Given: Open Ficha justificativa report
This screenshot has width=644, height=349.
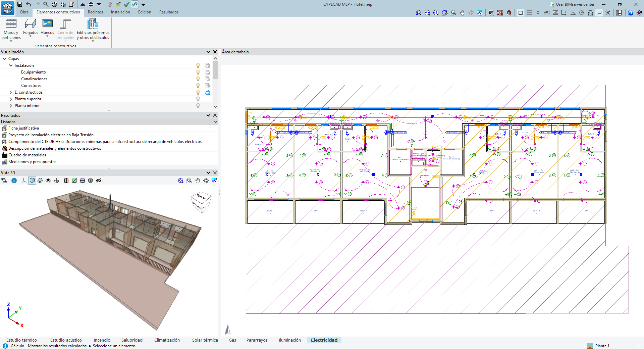Looking at the screenshot, I should [23, 128].
